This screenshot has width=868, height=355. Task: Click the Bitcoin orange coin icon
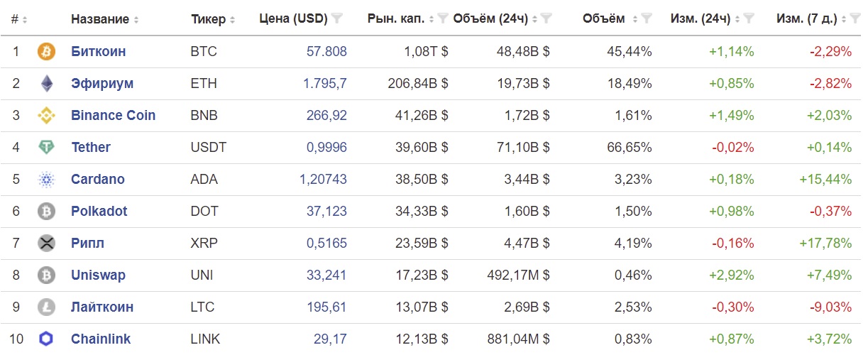coord(46,52)
